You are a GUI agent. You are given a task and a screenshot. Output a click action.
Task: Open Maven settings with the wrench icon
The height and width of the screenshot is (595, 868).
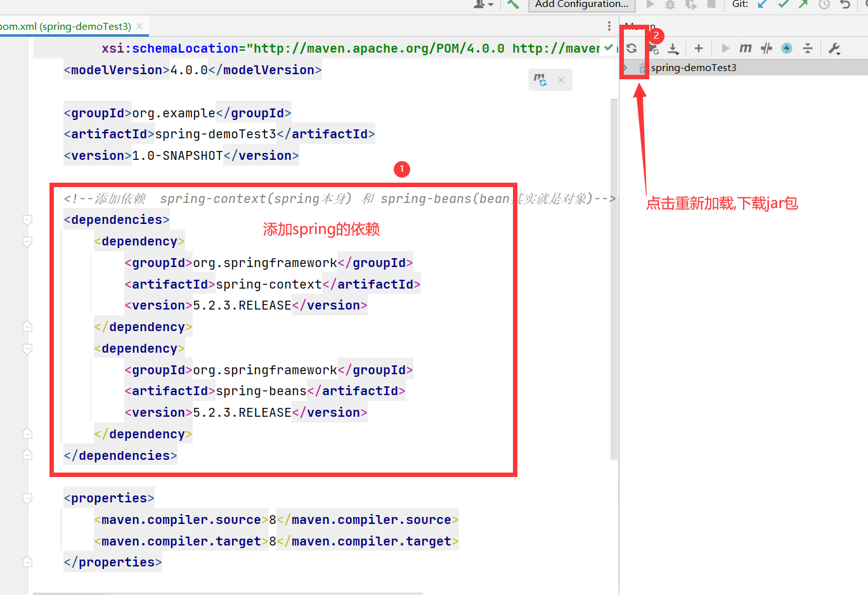coord(835,48)
